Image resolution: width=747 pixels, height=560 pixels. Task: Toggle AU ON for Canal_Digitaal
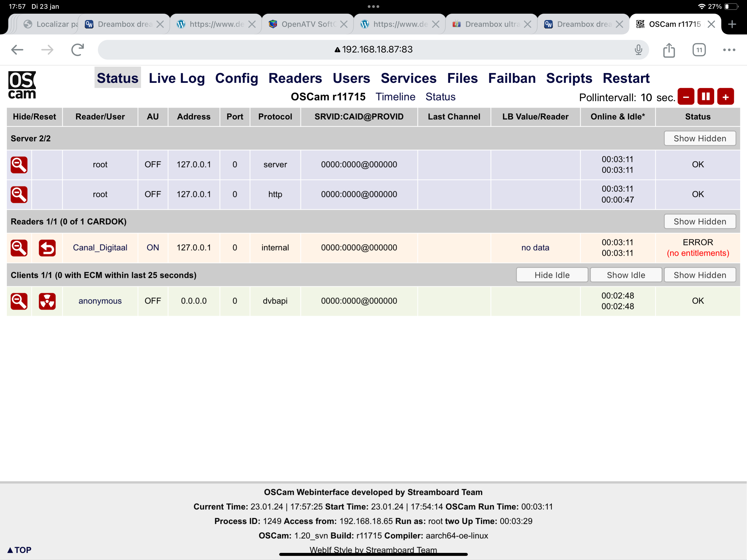coord(153,247)
